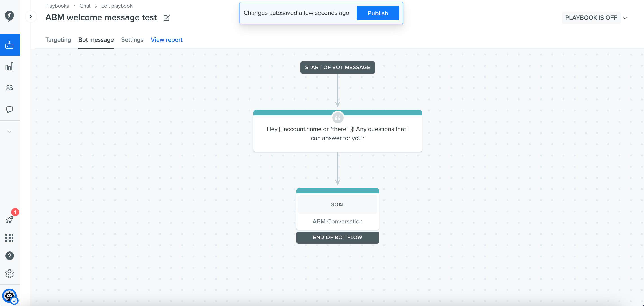Screen dimensions: 644x306
Task: Open the Conversations chat bubble icon
Action: tap(9, 109)
